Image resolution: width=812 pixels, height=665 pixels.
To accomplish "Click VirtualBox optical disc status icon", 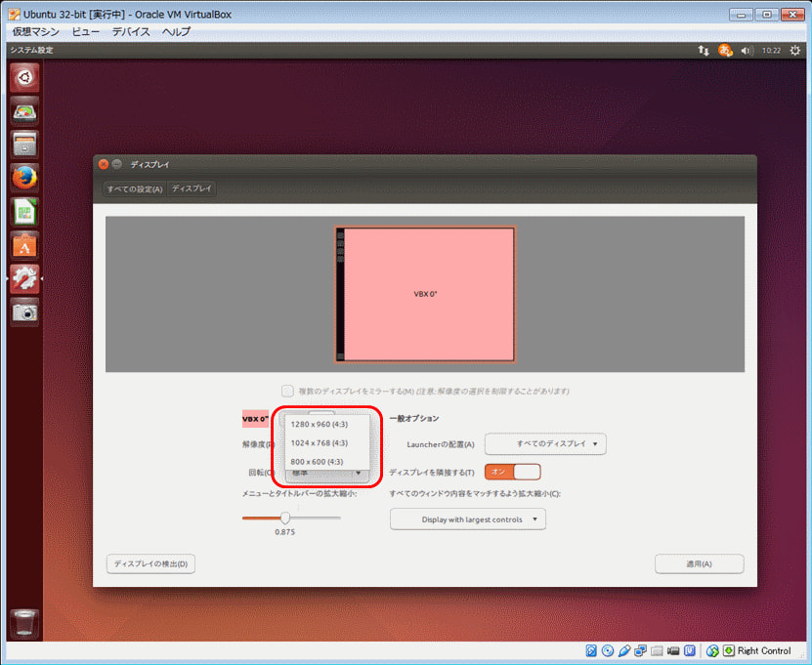I will tap(608, 650).
